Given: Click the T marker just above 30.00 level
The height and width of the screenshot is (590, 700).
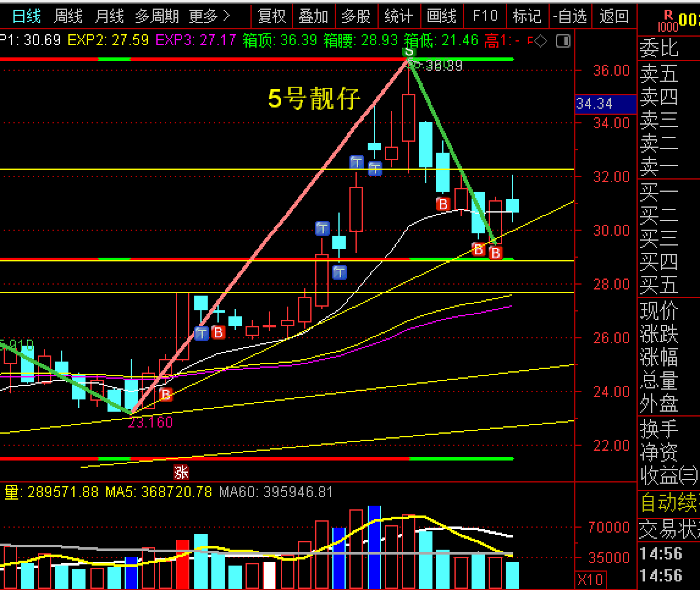Looking at the screenshot, I should pyautogui.click(x=323, y=228).
